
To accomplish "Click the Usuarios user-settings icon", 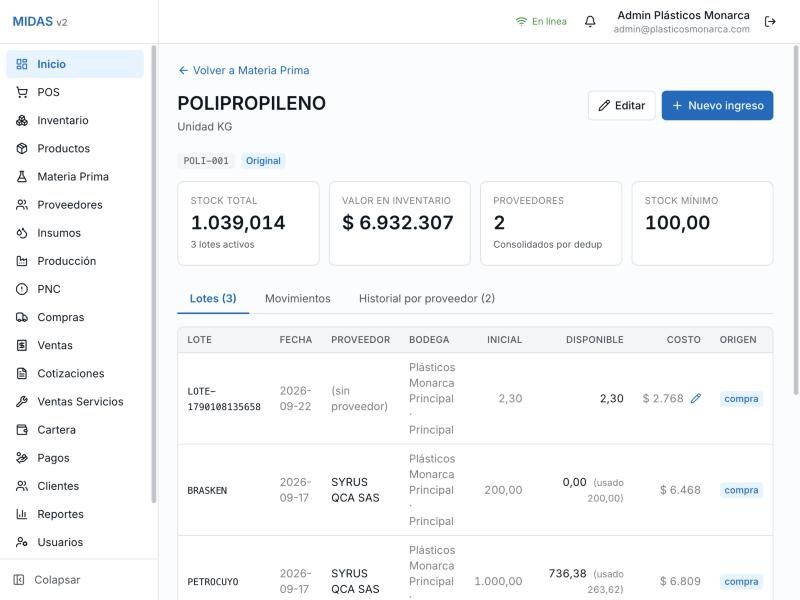I will coord(21,542).
